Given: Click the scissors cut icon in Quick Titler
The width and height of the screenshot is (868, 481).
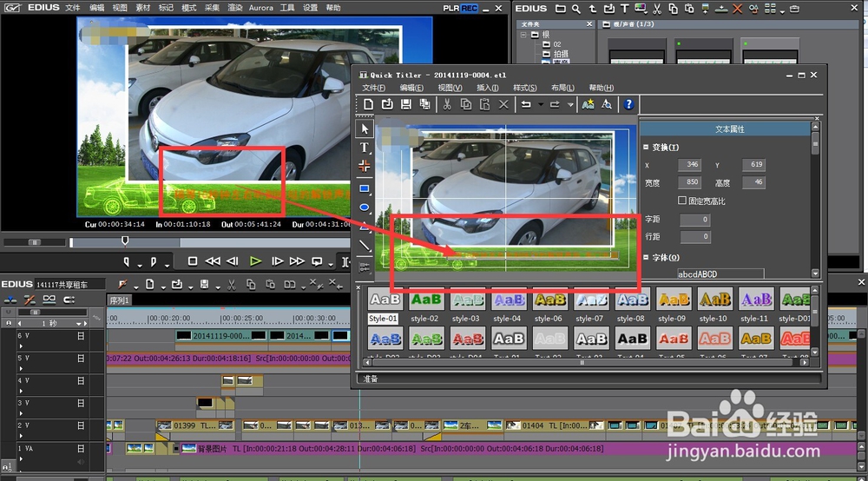Looking at the screenshot, I should click(447, 104).
